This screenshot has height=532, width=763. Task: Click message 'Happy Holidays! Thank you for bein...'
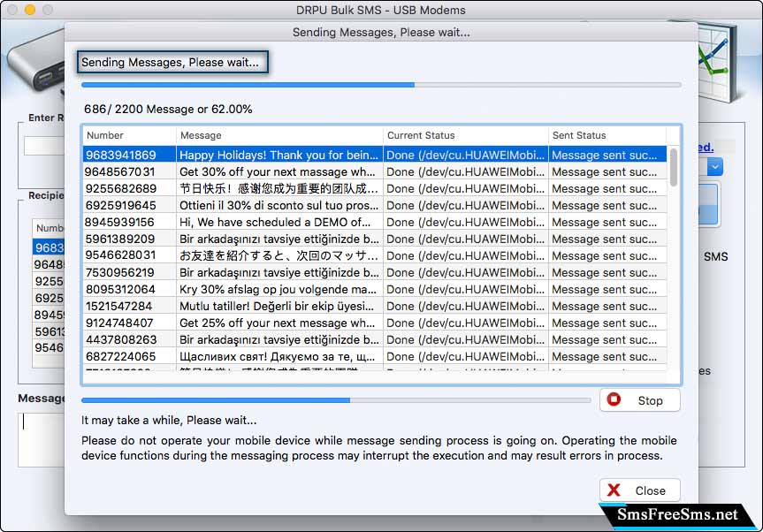pyautogui.click(x=278, y=155)
